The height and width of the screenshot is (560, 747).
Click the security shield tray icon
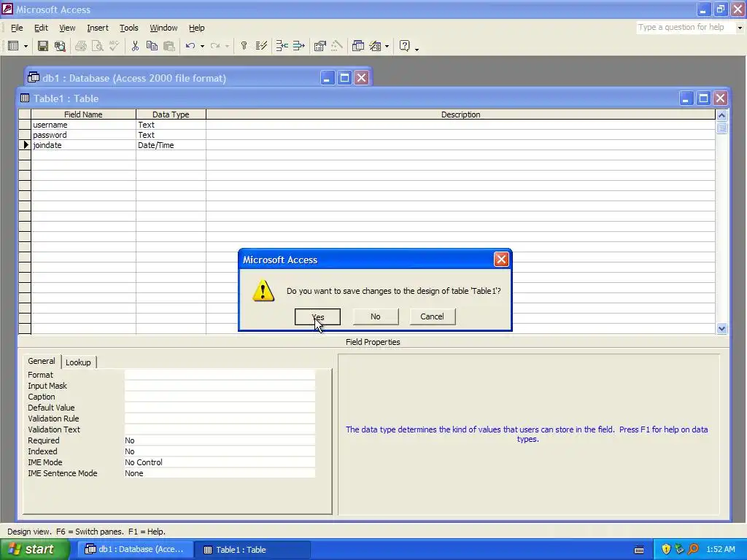(x=666, y=550)
